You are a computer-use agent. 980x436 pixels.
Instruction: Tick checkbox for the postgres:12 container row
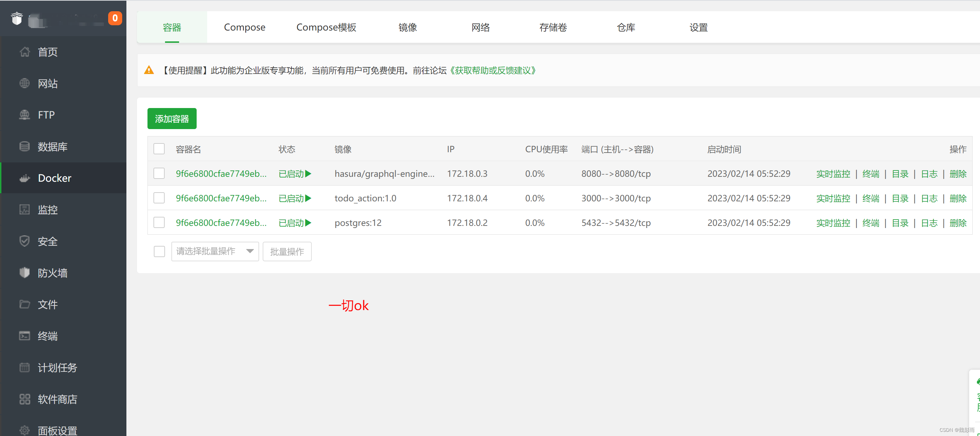(x=159, y=222)
